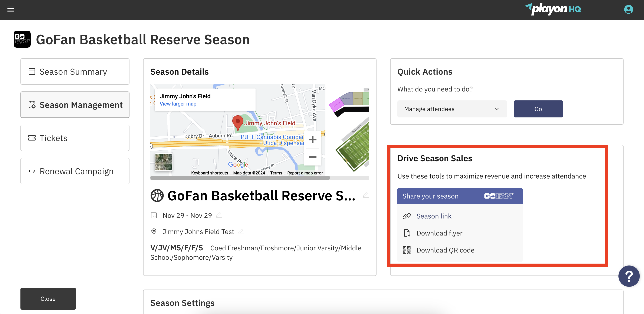Edit the Nov 29 dates via the pencil icon
644x314 pixels.
[219, 215]
